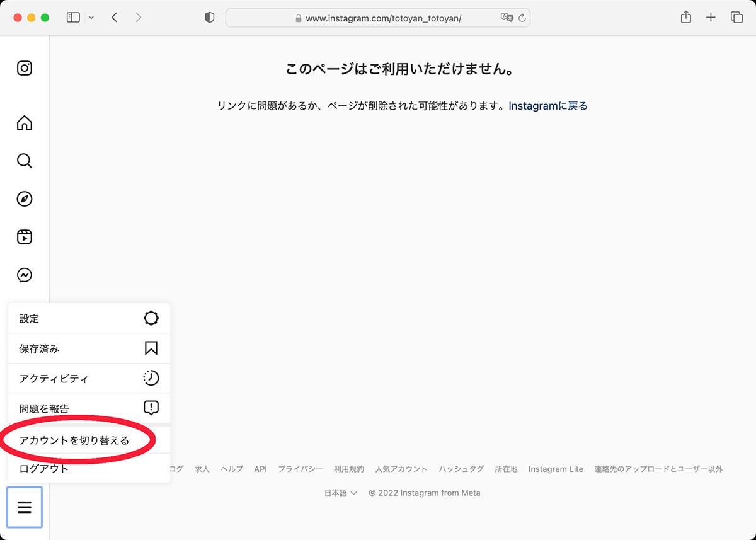Open プライバシー footer link
Image resolution: width=756 pixels, height=540 pixels.
tap(301, 469)
